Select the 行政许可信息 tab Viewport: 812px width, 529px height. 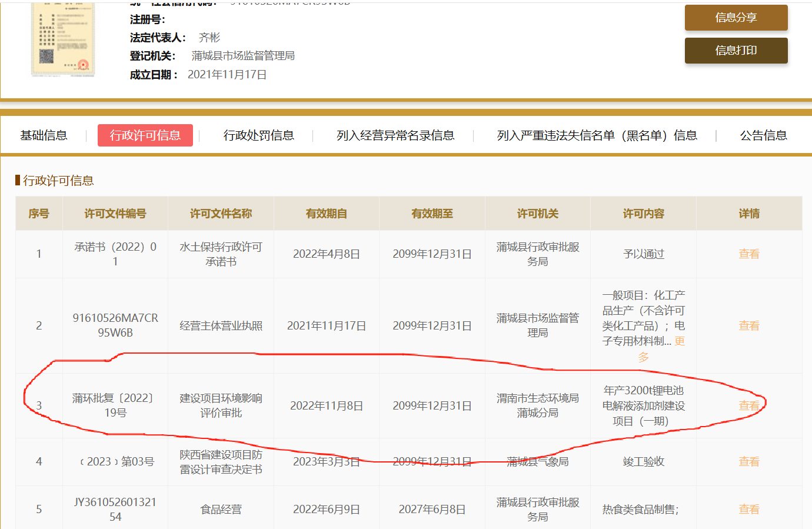coord(145,135)
